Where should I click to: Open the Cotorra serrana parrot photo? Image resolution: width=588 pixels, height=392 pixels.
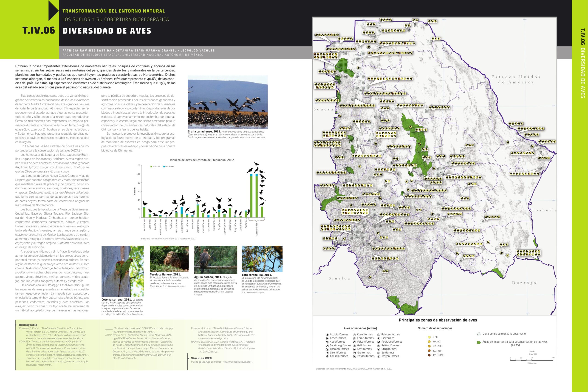(x=122, y=271)
